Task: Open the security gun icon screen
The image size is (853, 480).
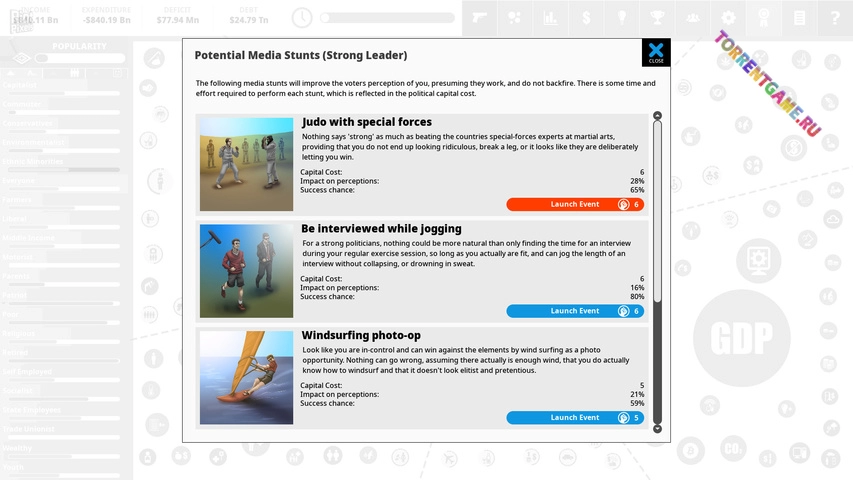Action: 479,17
